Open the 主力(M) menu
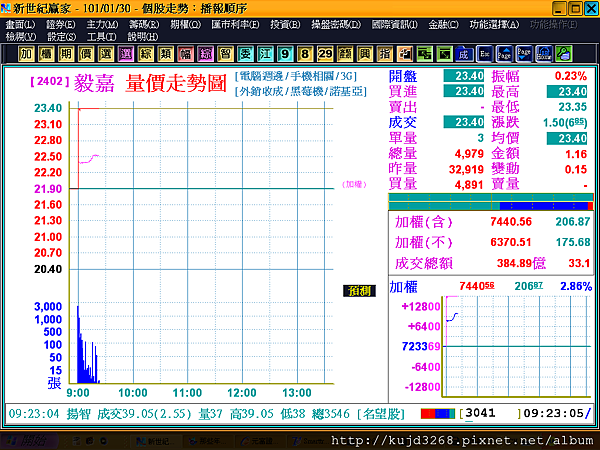The image size is (600, 450). [x=102, y=25]
